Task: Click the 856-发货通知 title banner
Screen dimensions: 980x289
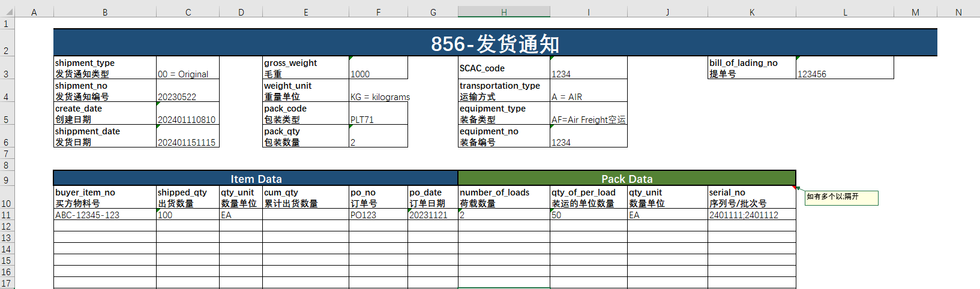Action: [x=495, y=43]
